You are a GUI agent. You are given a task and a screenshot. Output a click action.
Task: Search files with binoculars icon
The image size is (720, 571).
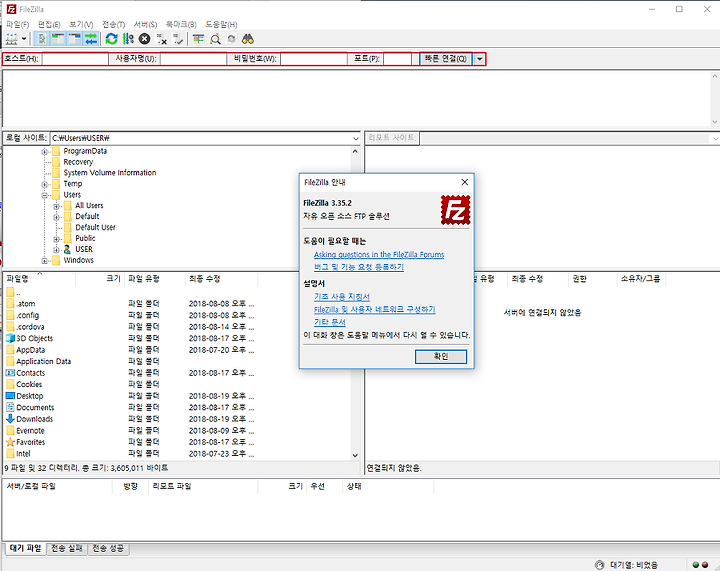248,39
